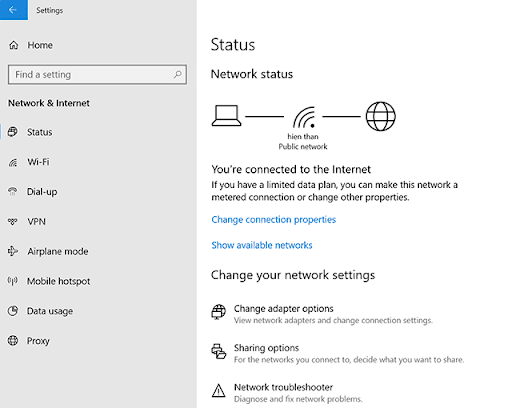Click the Dial-up phone icon

13,191
